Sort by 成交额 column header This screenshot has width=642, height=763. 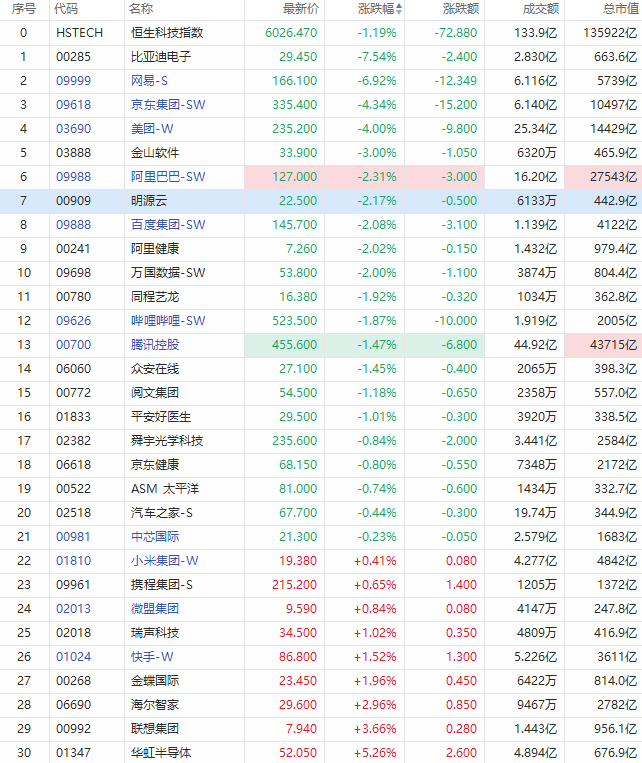pos(540,9)
